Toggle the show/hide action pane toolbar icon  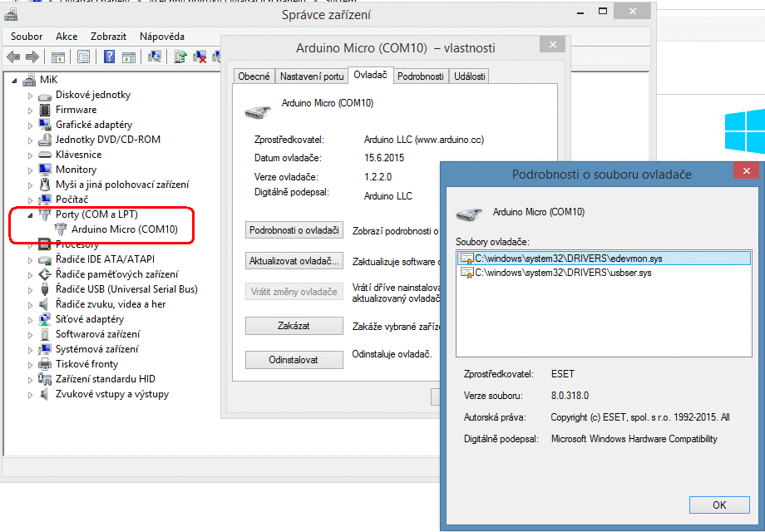coord(129,57)
